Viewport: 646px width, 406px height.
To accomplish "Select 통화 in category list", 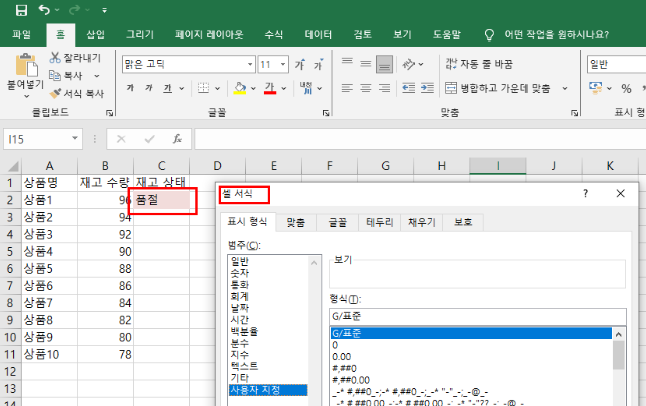I will point(240,284).
